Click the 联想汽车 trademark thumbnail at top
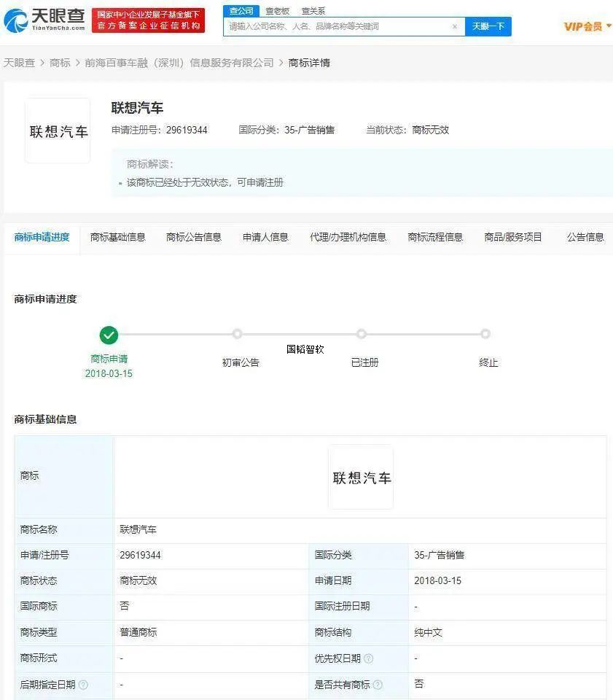The width and height of the screenshot is (613, 700). [x=58, y=131]
